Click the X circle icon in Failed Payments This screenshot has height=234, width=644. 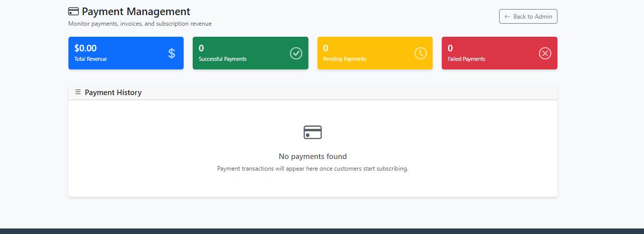(x=545, y=53)
